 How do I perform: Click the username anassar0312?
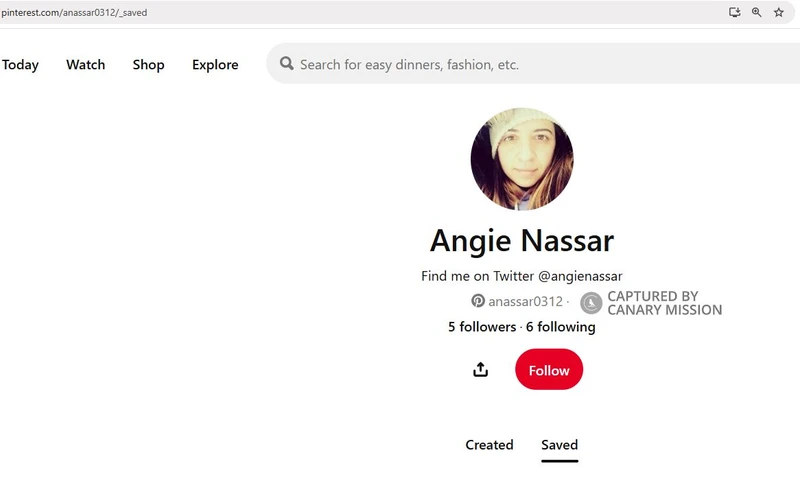tap(526, 301)
